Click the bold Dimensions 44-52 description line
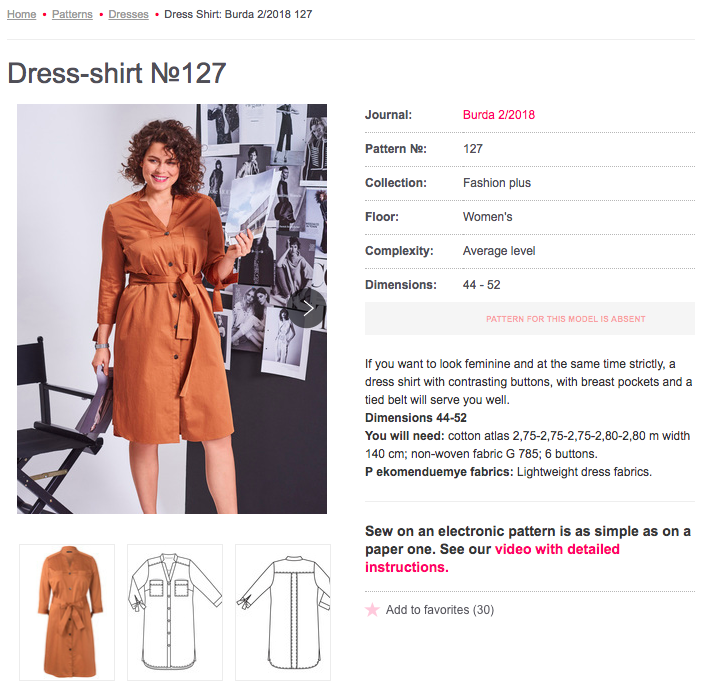 point(415,417)
